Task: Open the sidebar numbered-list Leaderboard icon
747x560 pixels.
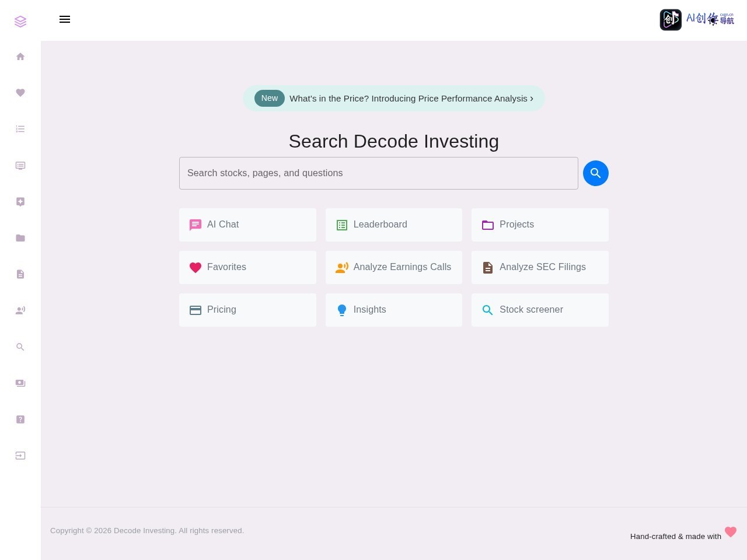Action: click(x=20, y=129)
